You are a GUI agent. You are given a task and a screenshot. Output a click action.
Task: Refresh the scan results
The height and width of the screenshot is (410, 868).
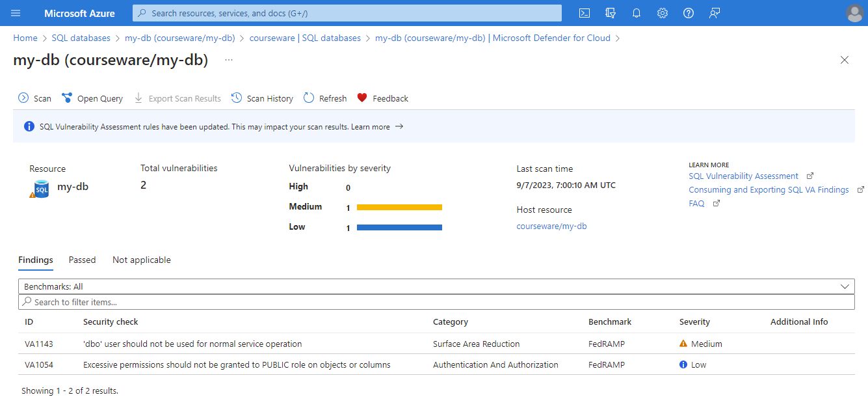pyautogui.click(x=325, y=98)
